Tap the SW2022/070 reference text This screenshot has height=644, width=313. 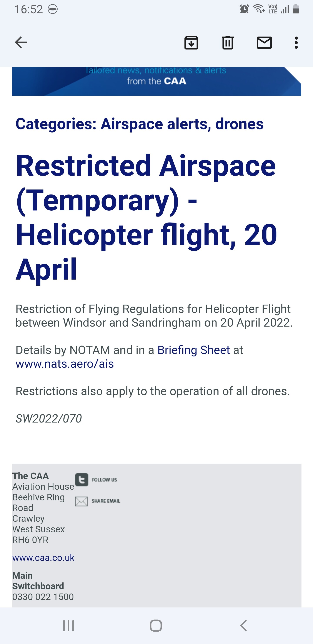[x=49, y=419]
